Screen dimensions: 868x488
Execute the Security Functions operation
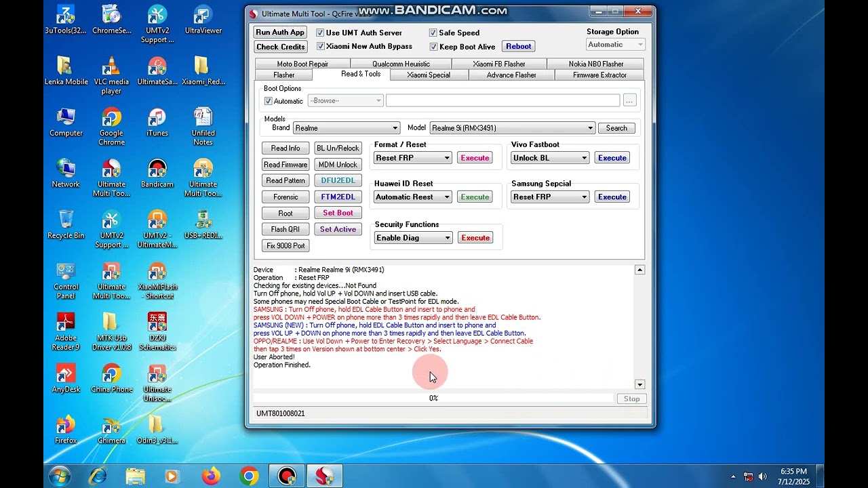[x=475, y=238]
